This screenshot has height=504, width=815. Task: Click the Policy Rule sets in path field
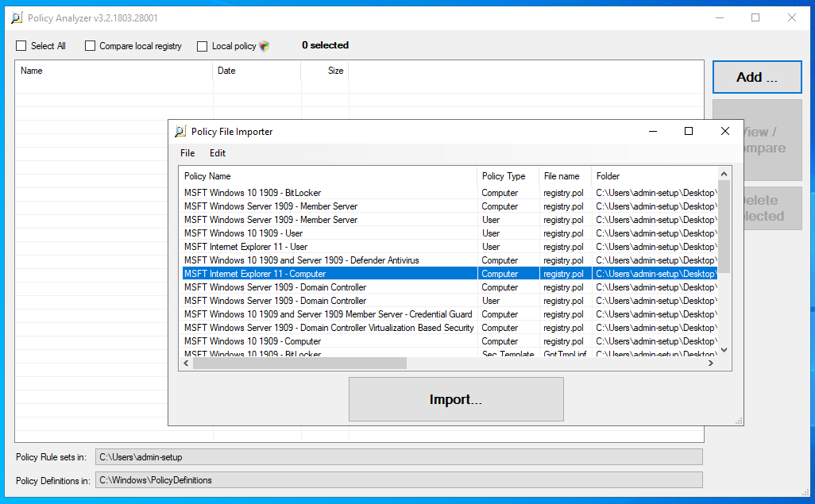point(399,457)
